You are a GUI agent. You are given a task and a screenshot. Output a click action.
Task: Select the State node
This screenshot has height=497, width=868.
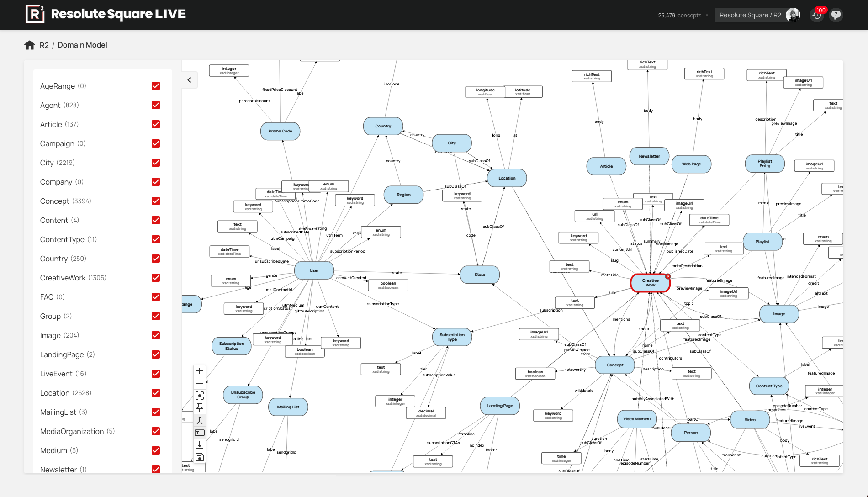(480, 275)
